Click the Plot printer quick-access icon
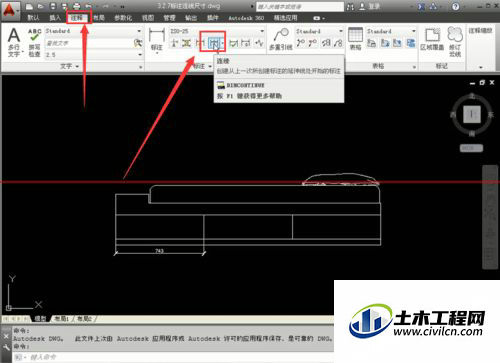The width and height of the screenshot is (500, 363). (x=77, y=6)
